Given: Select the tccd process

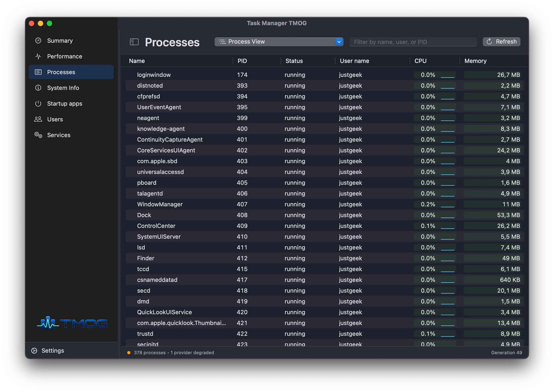Looking at the screenshot, I should pos(325,269).
